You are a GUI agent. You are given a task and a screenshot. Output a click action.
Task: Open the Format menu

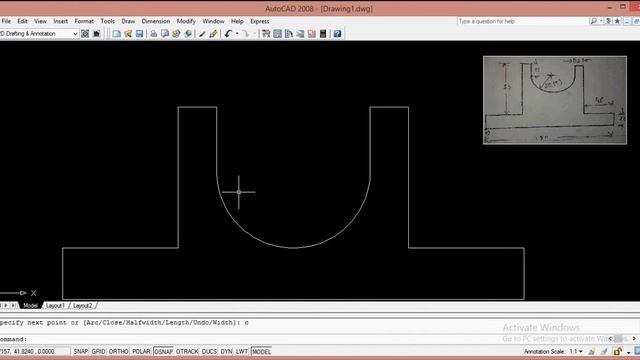(84, 21)
